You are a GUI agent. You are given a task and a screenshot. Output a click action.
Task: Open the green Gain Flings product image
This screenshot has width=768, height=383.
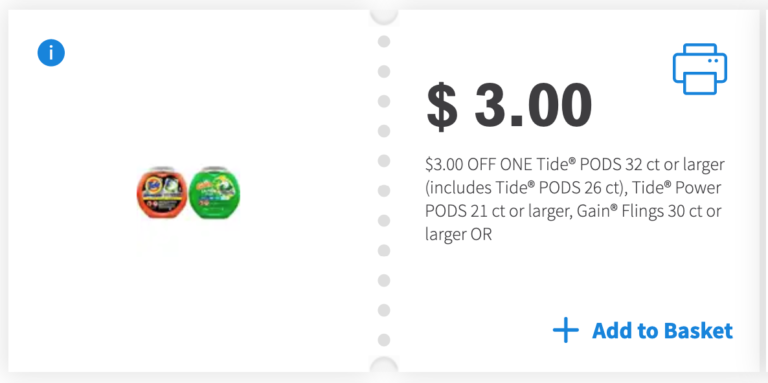point(215,192)
